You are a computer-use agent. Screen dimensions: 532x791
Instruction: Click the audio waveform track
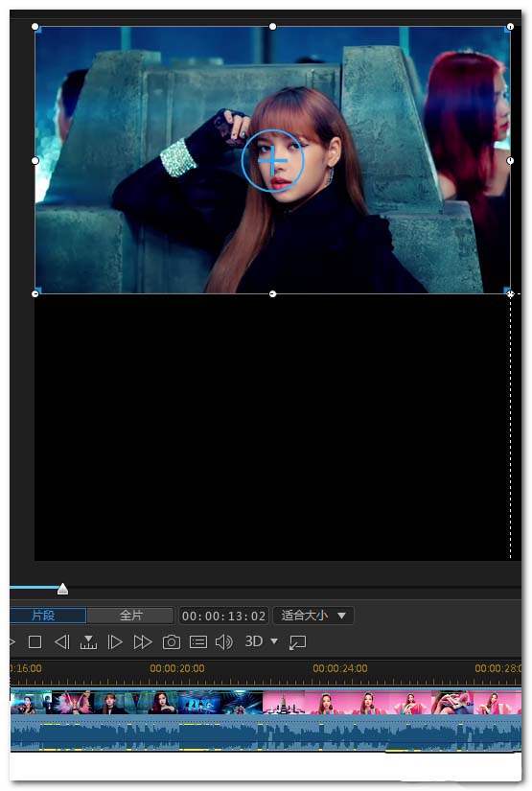click(266, 733)
